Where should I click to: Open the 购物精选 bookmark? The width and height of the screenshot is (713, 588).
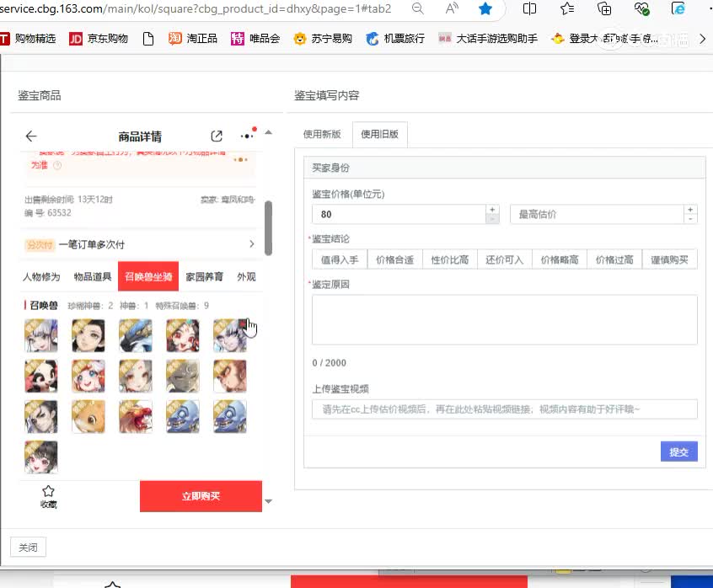[28, 39]
